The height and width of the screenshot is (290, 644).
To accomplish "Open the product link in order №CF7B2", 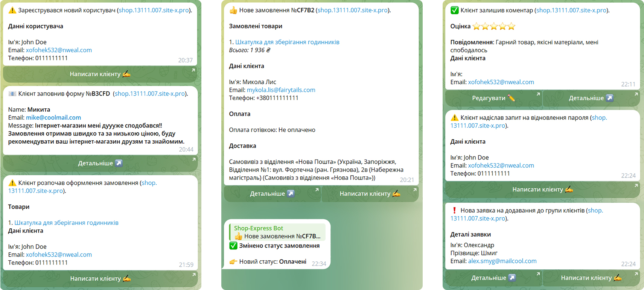I will click(287, 42).
